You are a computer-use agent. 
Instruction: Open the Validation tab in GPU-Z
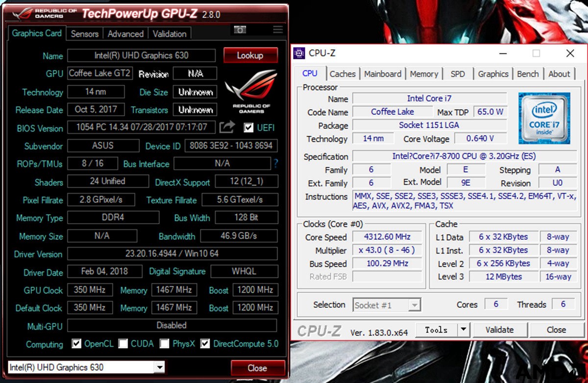[169, 34]
